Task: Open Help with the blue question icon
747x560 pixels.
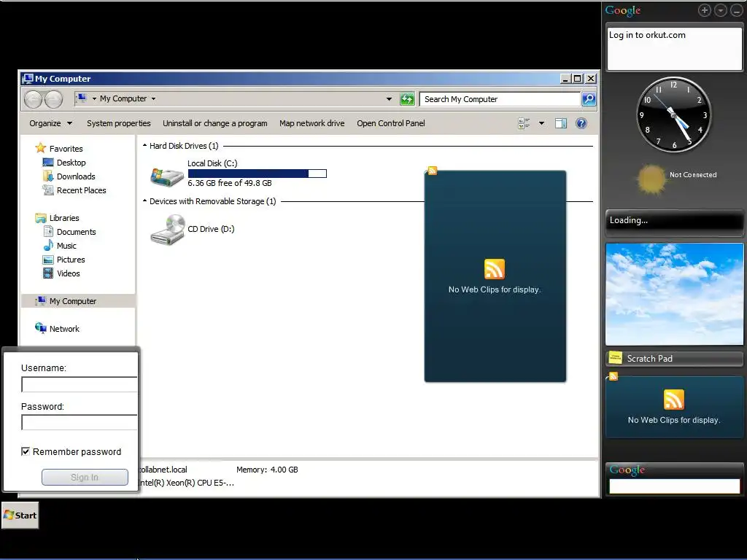Action: pyautogui.click(x=581, y=123)
